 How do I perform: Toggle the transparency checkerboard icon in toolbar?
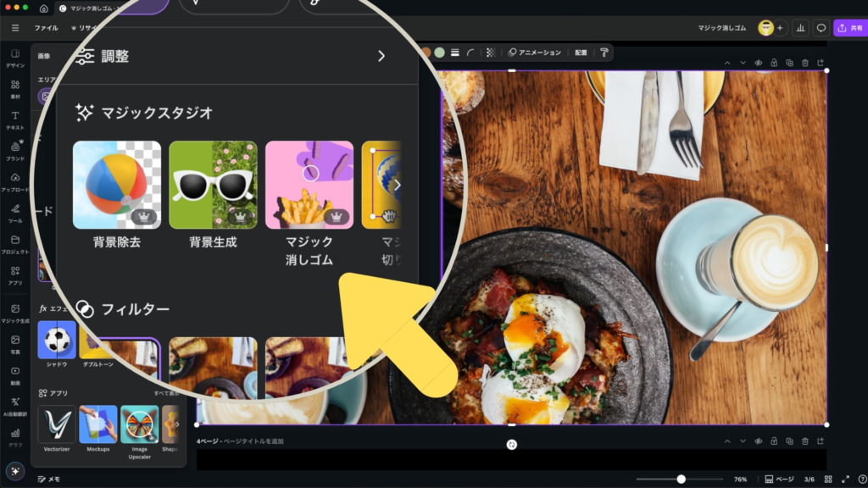[x=490, y=53]
